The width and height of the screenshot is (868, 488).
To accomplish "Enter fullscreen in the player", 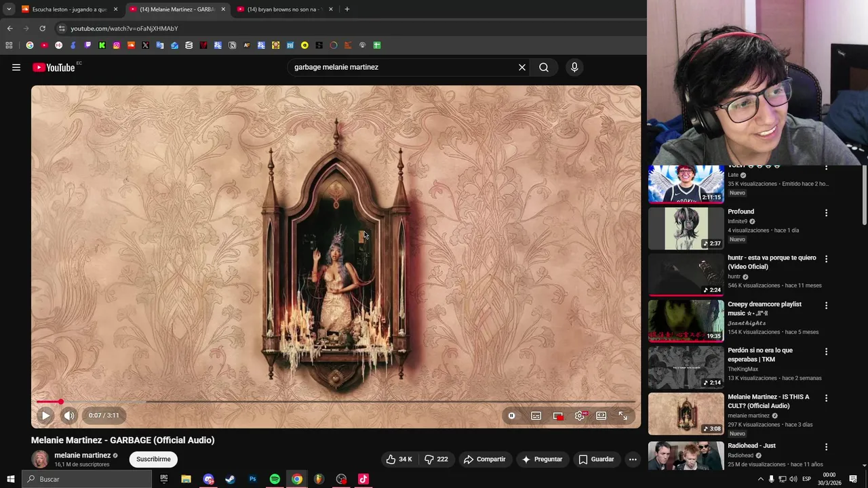I will point(623,415).
